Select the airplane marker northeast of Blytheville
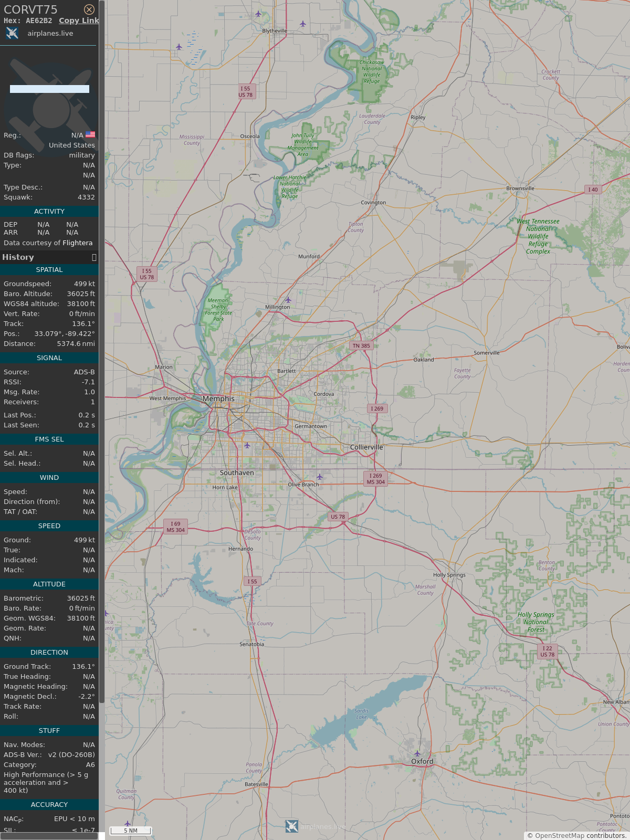 point(303,24)
